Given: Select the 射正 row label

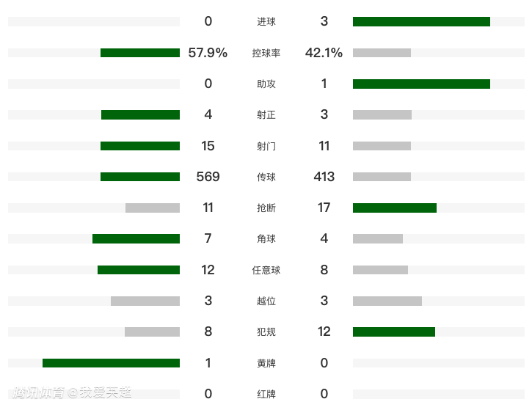Looking at the screenshot, I should [x=266, y=114].
